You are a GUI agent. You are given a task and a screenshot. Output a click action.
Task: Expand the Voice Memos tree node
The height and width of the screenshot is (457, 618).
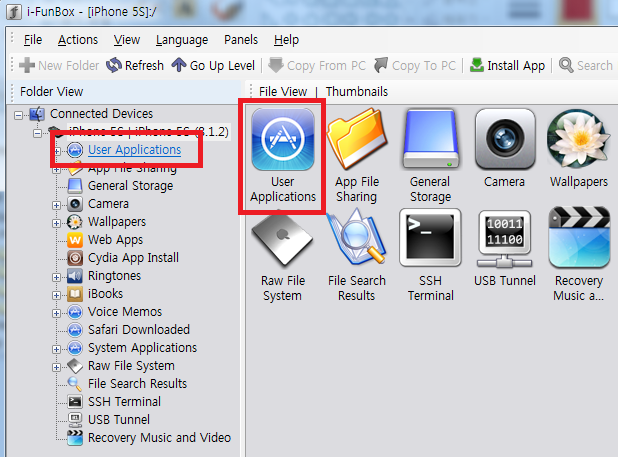56,313
